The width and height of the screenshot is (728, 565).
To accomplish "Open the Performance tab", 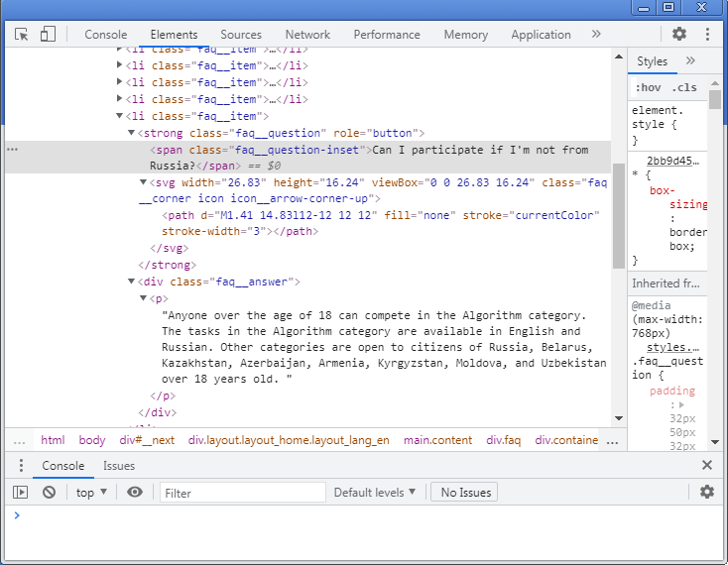I will 387,35.
